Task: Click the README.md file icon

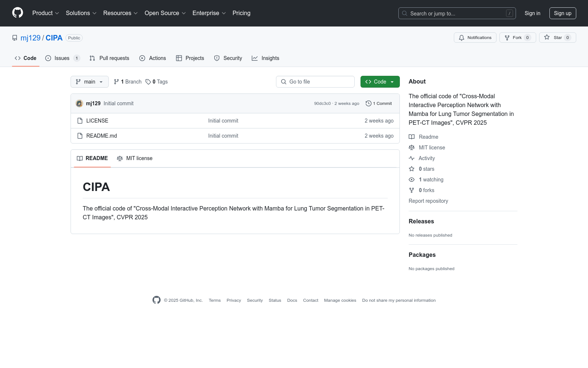Action: pyautogui.click(x=80, y=136)
